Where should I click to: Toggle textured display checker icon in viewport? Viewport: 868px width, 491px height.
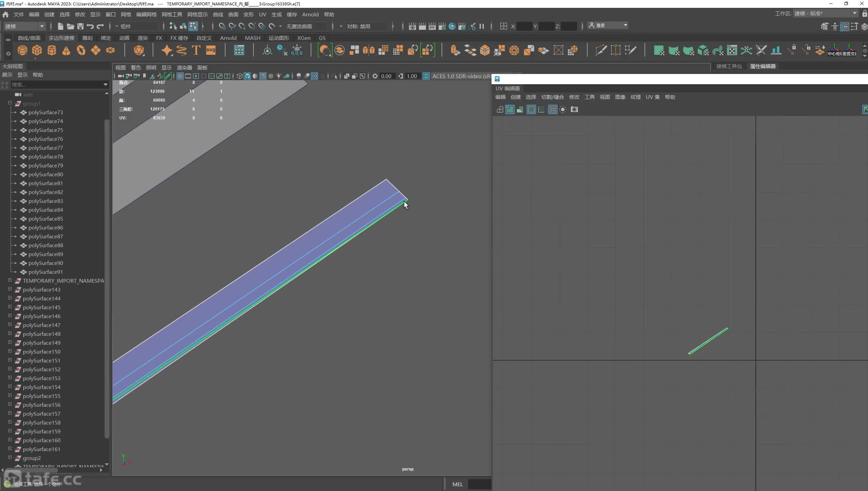271,76
